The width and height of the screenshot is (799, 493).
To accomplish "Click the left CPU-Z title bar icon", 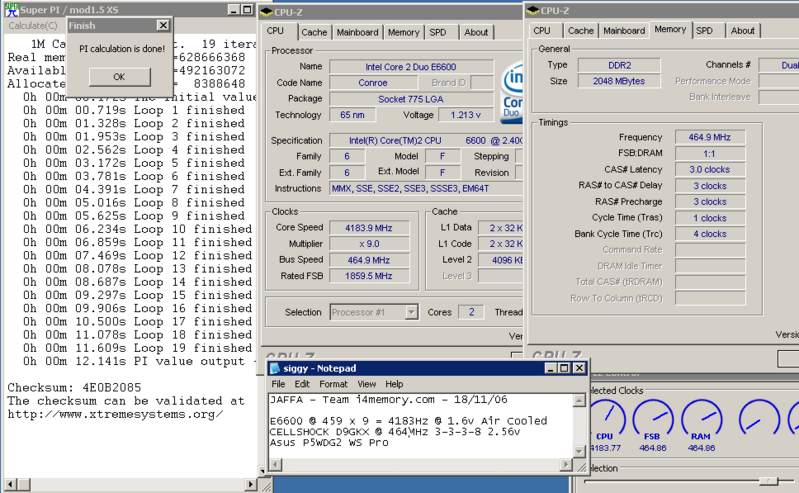I will [x=267, y=12].
